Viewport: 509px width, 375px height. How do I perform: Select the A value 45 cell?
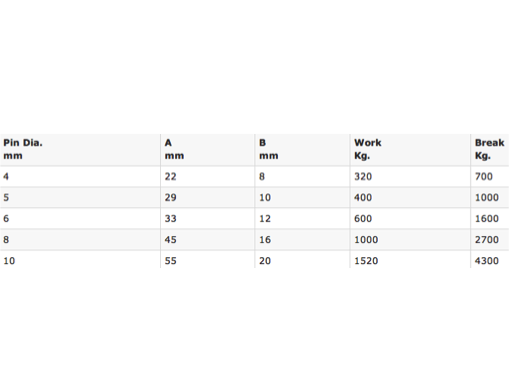(x=207, y=239)
